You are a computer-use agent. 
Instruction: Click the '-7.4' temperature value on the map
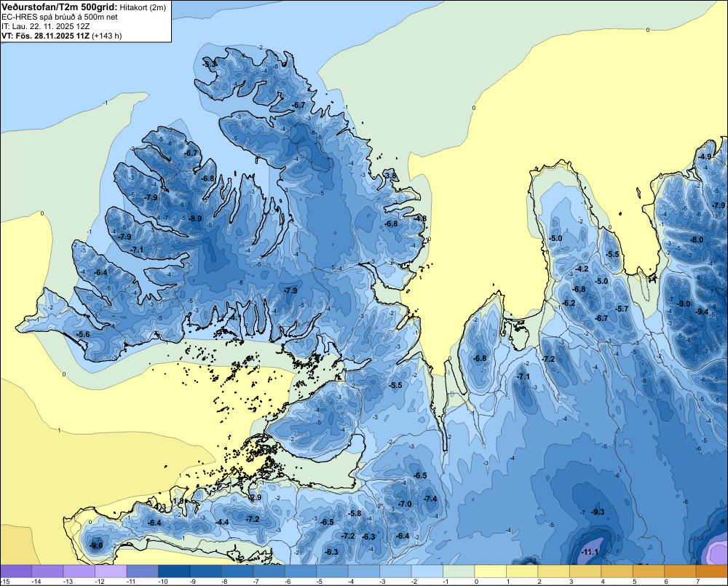pos(430,499)
